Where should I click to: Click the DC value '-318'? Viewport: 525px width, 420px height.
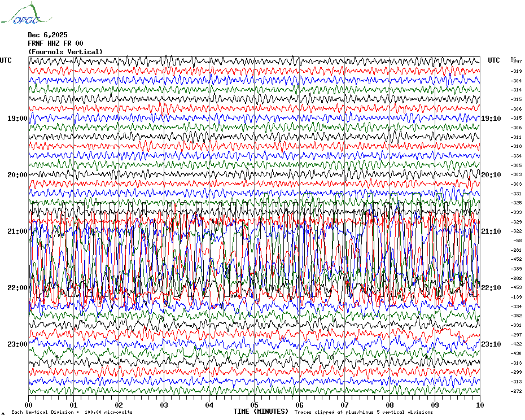pos(517,146)
